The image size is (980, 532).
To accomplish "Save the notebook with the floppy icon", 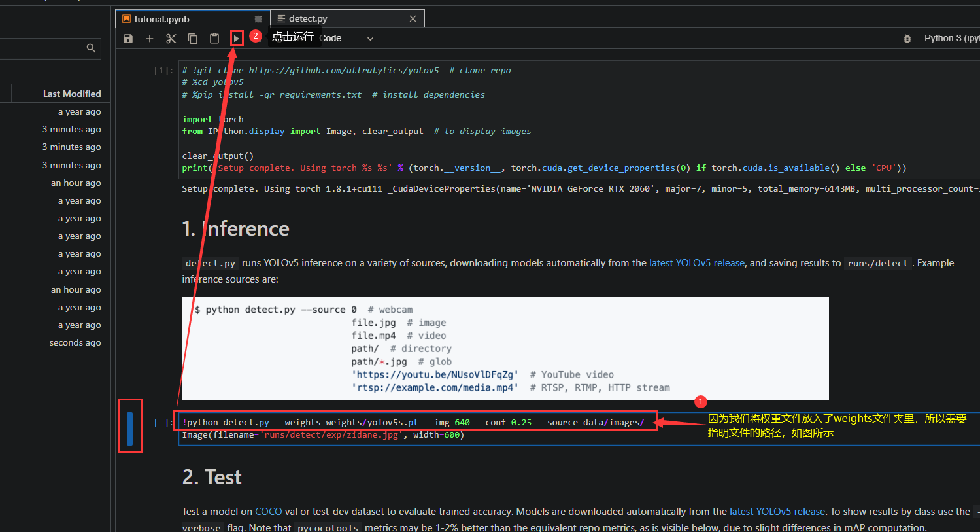I will pos(128,39).
